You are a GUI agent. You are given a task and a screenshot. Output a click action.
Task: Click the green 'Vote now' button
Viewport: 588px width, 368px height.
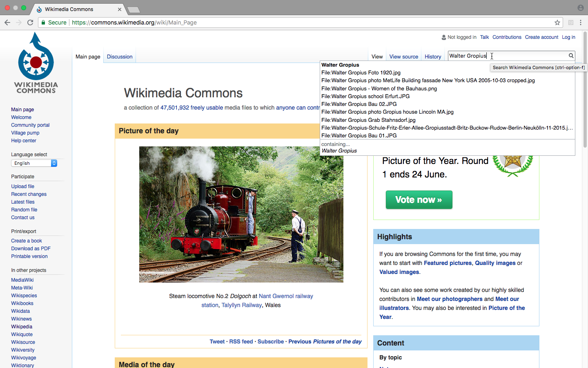[419, 200]
